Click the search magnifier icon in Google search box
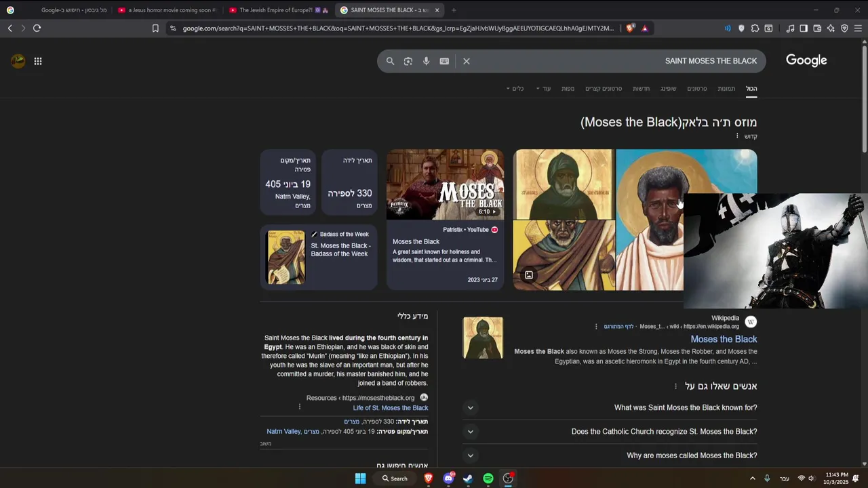The image size is (868, 488). click(x=390, y=61)
